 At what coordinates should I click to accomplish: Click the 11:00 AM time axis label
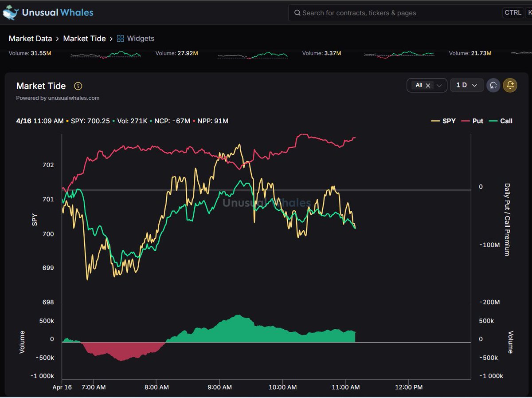point(345,387)
